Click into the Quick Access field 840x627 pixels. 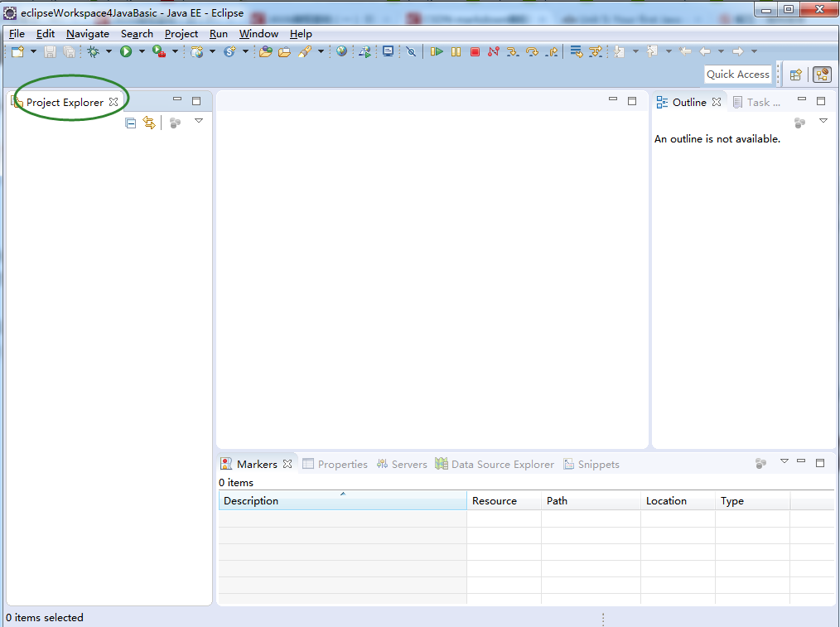pyautogui.click(x=737, y=75)
